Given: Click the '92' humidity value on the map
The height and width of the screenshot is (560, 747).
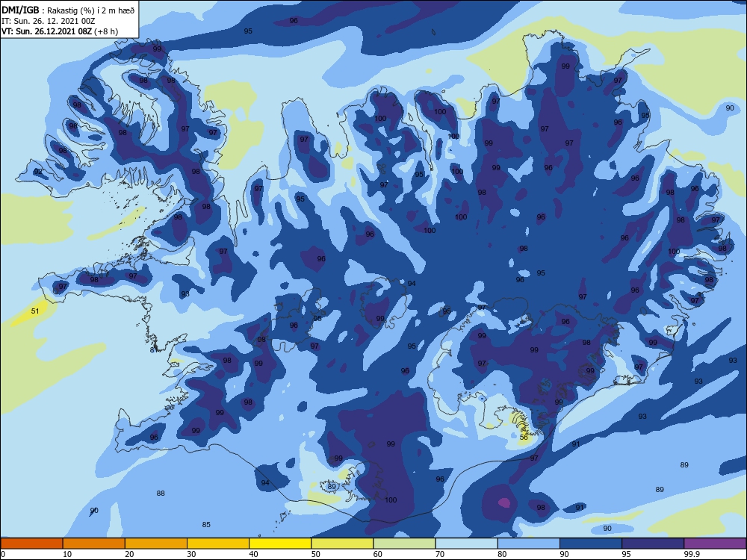Looking at the screenshot, I should tap(38, 172).
